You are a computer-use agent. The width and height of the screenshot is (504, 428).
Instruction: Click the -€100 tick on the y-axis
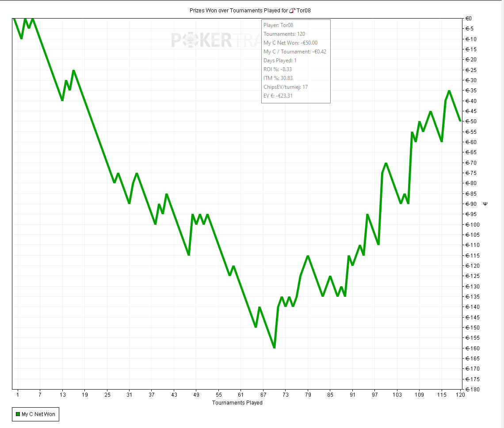[474, 224]
